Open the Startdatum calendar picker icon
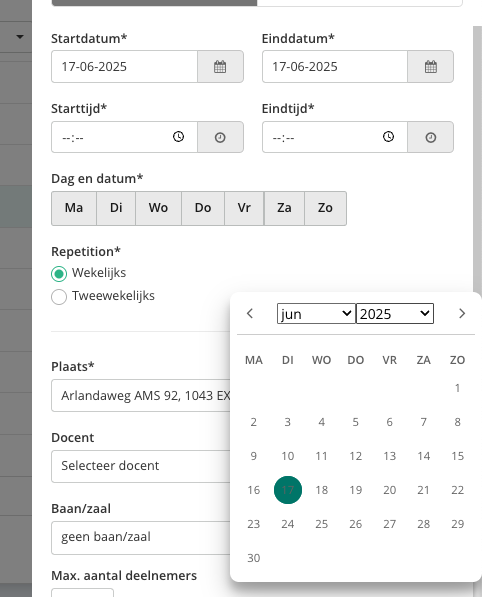Screen dimensions: 482x597 [220, 67]
